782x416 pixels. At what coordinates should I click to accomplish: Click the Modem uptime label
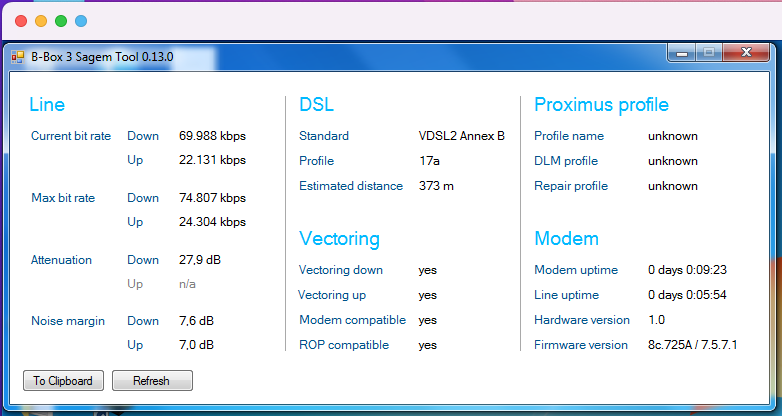(x=576, y=270)
